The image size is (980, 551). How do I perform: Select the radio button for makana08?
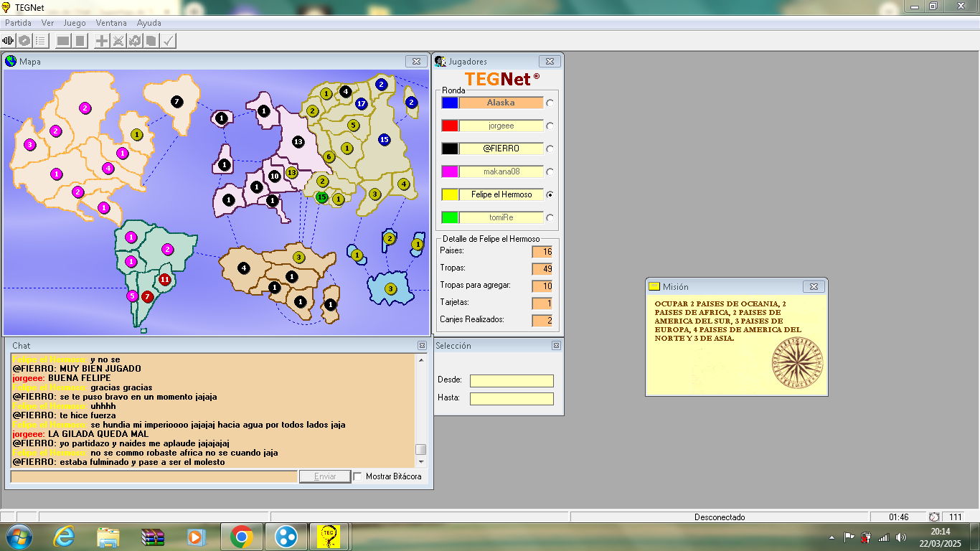click(x=550, y=171)
